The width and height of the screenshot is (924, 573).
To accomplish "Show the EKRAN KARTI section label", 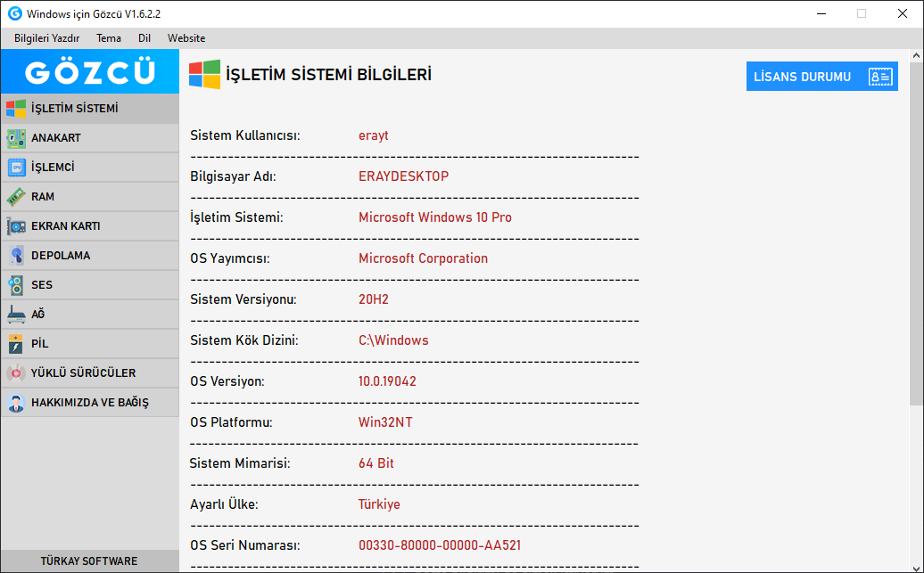I will coord(65,226).
